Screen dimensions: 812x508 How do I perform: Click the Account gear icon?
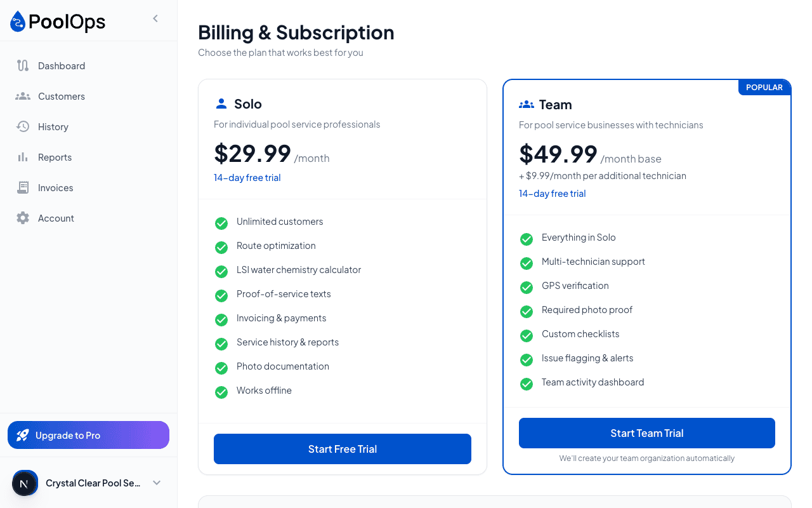(x=22, y=218)
